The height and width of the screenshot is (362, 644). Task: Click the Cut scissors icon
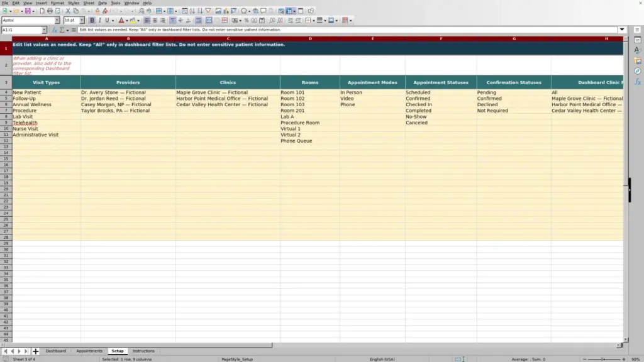pyautogui.click(x=68, y=11)
